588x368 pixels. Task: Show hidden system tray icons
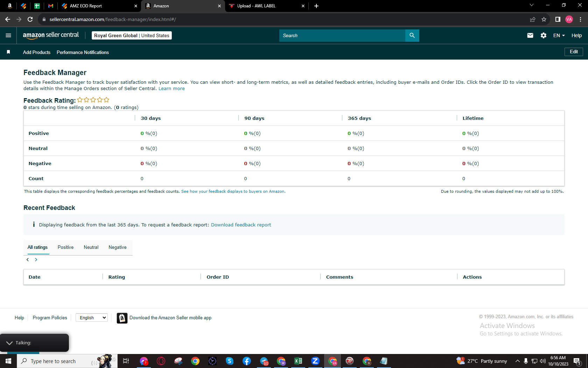click(x=517, y=361)
